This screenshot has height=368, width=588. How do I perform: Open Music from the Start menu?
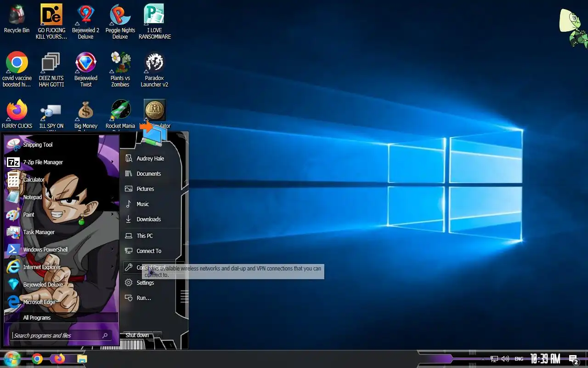pos(152,204)
